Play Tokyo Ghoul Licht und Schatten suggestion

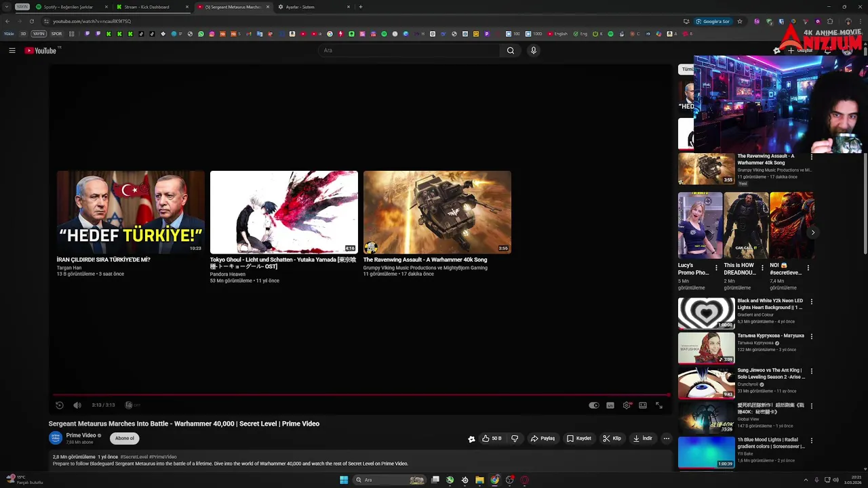click(x=284, y=212)
